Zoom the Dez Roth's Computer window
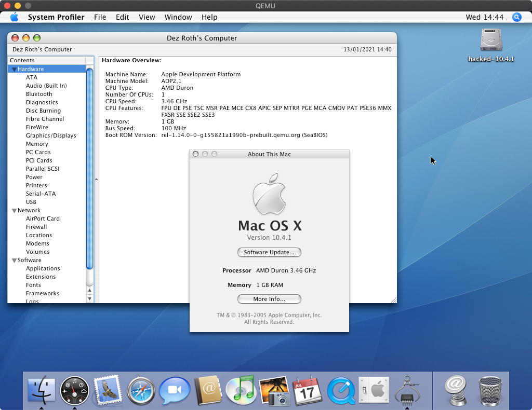This screenshot has width=532, height=410. pos(37,38)
